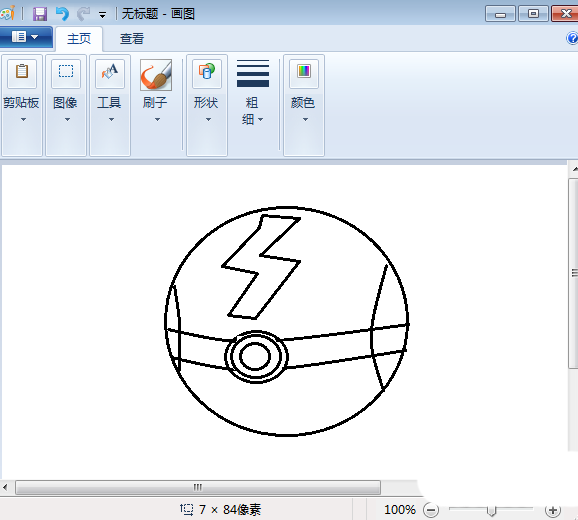The width and height of the screenshot is (578, 520).
Task: Click the 剪贴板 label
Action: (x=21, y=102)
